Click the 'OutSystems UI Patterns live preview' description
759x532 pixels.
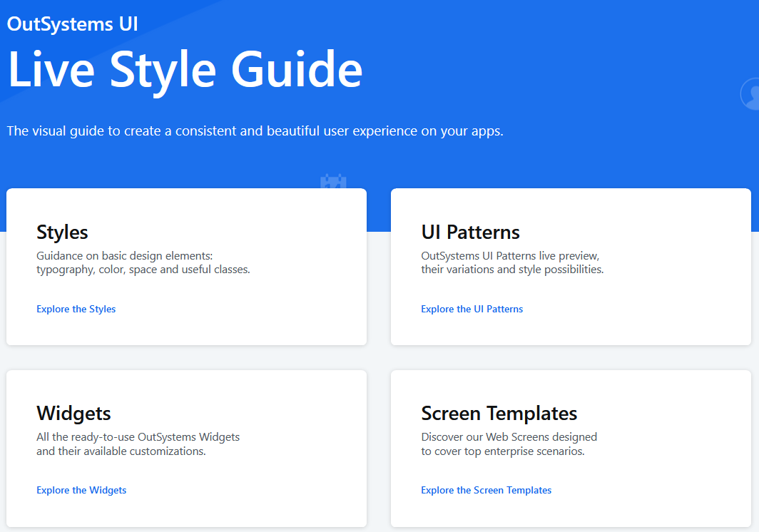coord(512,262)
